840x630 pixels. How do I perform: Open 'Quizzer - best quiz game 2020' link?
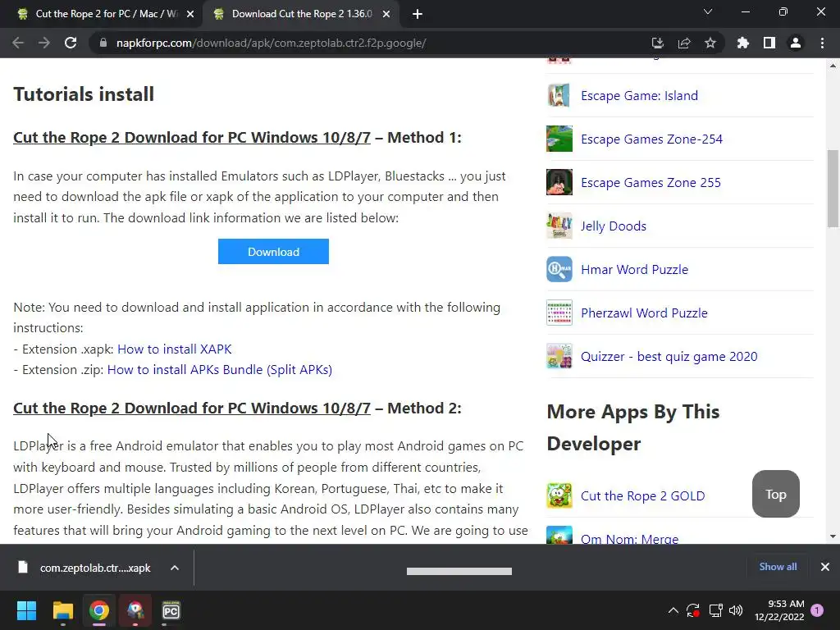pyautogui.click(x=669, y=357)
